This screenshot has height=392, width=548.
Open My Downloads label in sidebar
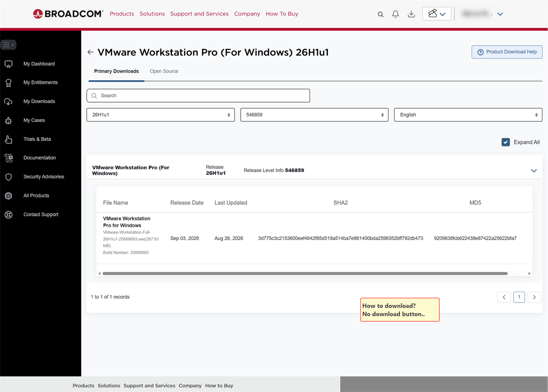click(x=39, y=101)
